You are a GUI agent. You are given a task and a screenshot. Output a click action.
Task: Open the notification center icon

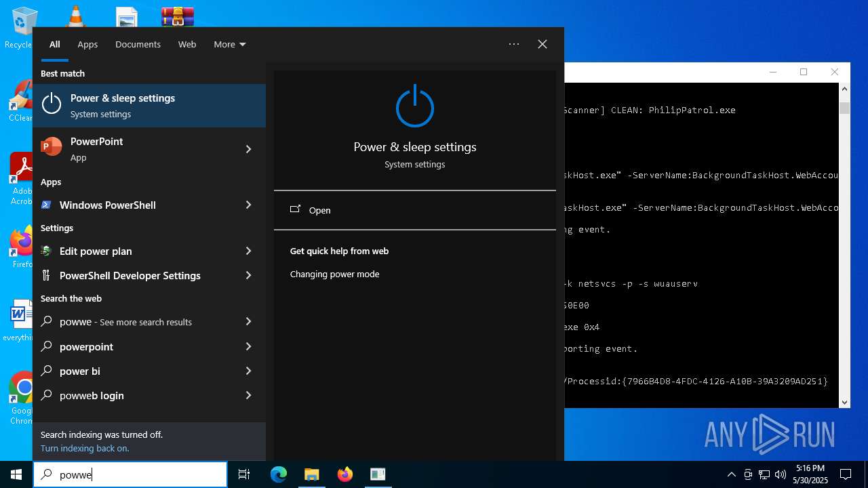click(846, 474)
